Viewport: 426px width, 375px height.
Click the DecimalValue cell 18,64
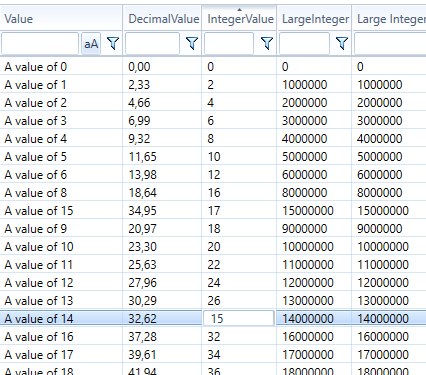click(x=162, y=193)
